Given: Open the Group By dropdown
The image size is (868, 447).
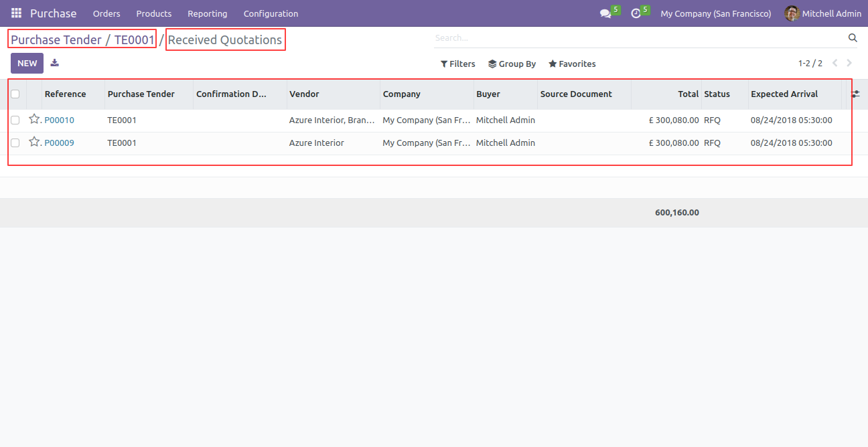Looking at the screenshot, I should click(512, 64).
